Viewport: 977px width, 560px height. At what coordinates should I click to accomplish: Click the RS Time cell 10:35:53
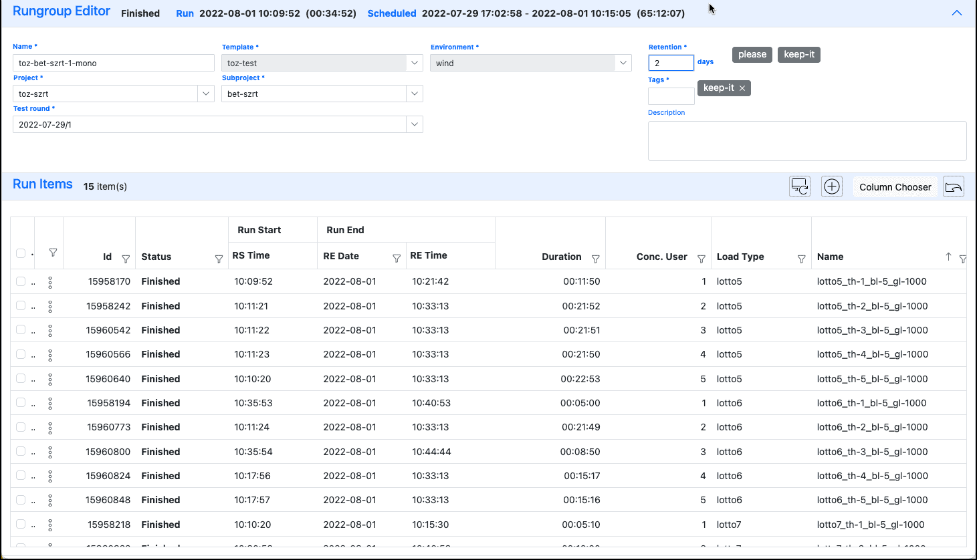[253, 403]
